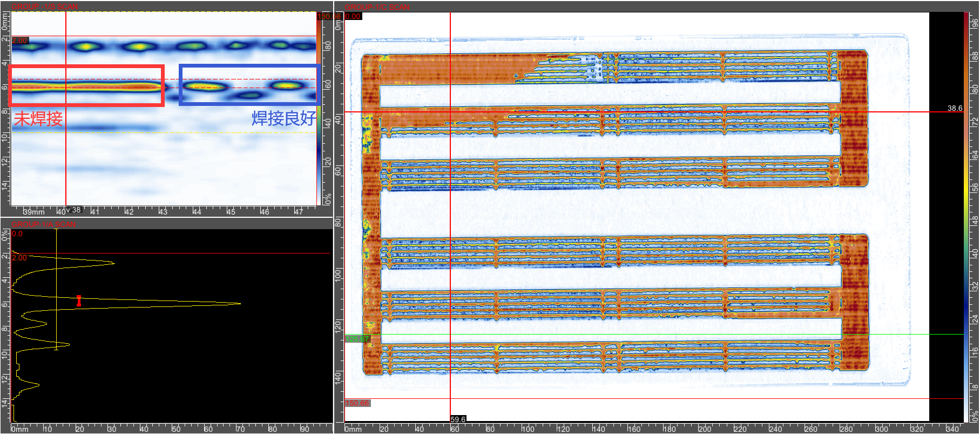Image resolution: width=980 pixels, height=434 pixels.
Task: Click the 0.0 readout in A-scan corner
Action: 17,234
